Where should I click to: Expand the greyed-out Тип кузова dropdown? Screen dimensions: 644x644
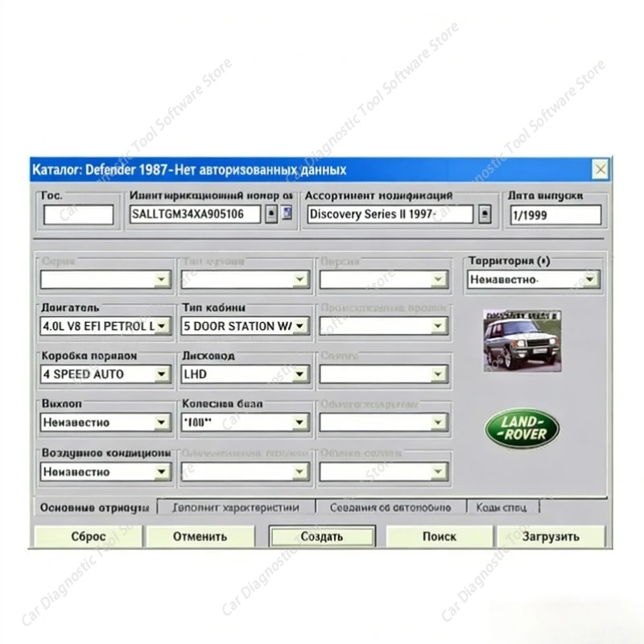(300, 279)
